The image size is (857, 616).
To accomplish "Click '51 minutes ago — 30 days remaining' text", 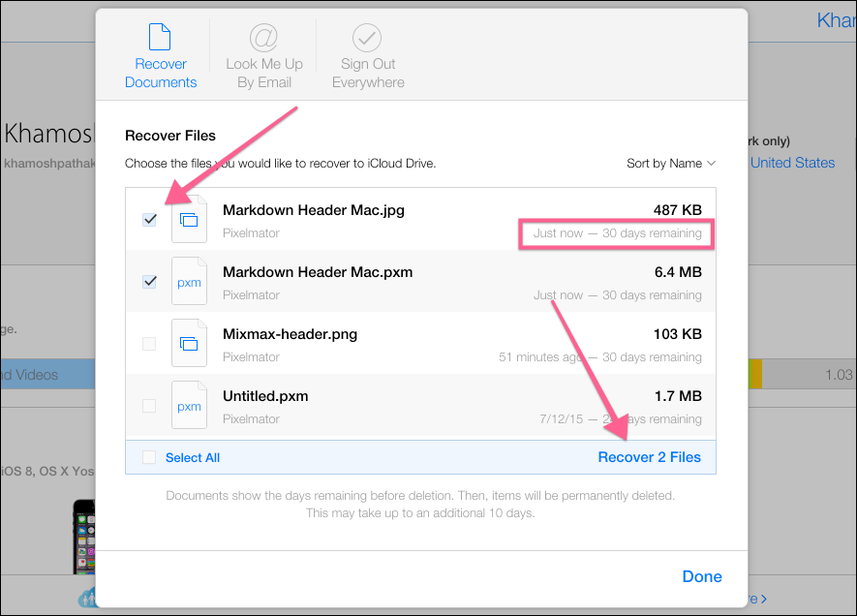I will pyautogui.click(x=600, y=357).
